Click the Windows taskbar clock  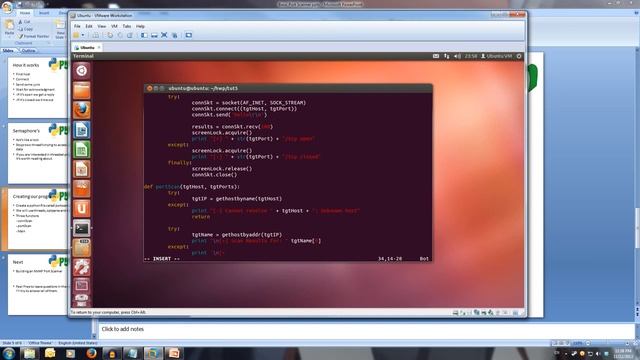pos(623,353)
